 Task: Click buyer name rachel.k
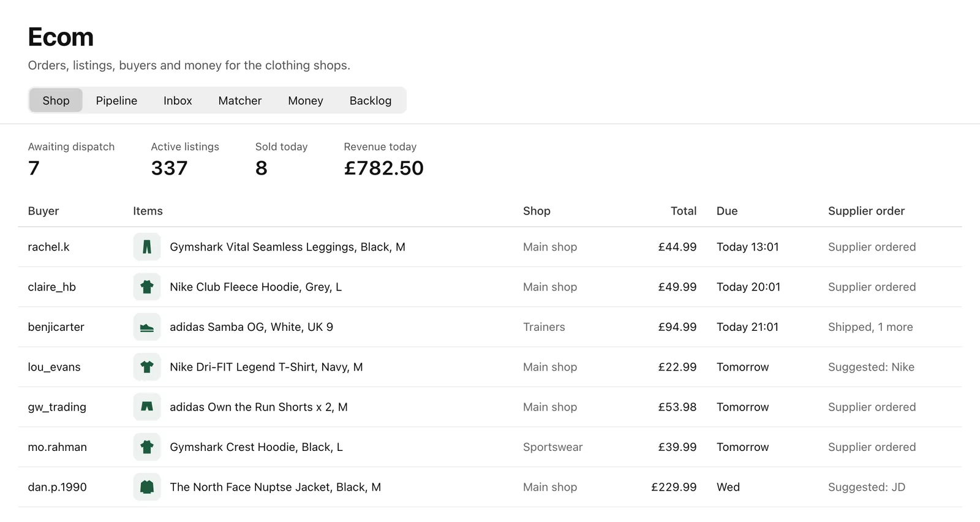click(48, 247)
